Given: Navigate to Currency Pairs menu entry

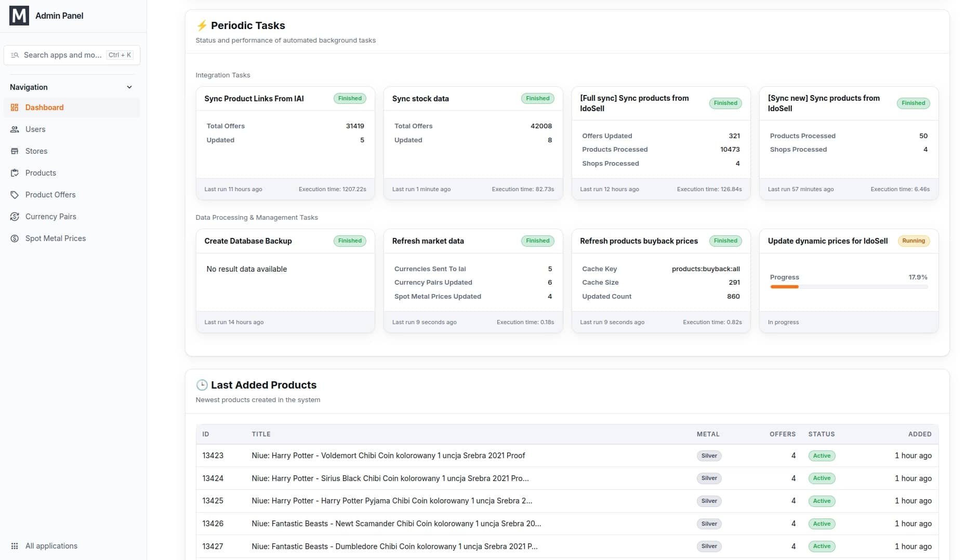Looking at the screenshot, I should 50,217.
